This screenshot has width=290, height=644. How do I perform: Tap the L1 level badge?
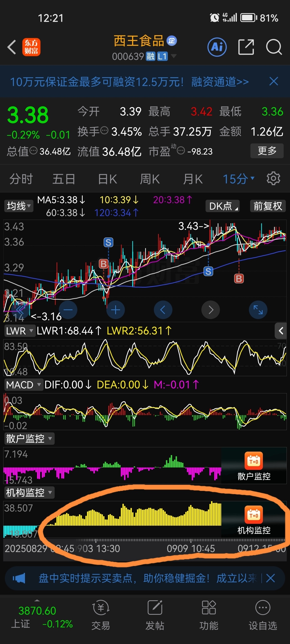click(162, 56)
